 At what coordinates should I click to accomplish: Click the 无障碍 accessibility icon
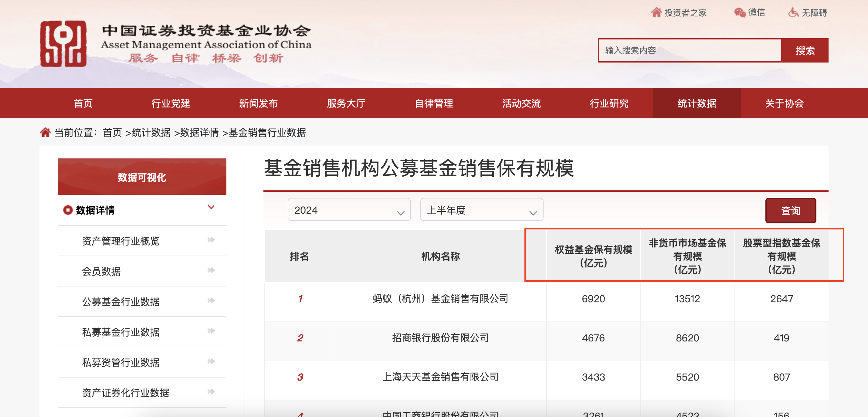[x=793, y=12]
